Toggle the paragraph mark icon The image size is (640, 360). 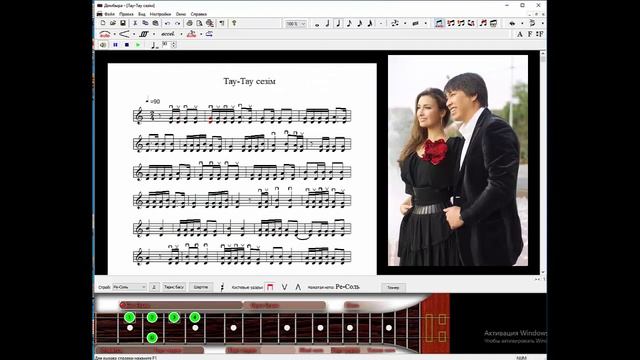coord(222,23)
